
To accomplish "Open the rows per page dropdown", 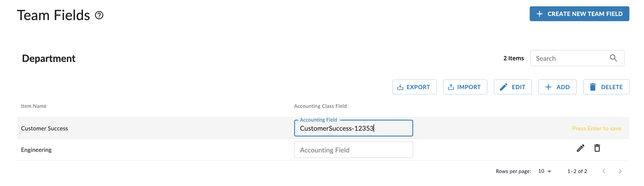I will pyautogui.click(x=545, y=171).
